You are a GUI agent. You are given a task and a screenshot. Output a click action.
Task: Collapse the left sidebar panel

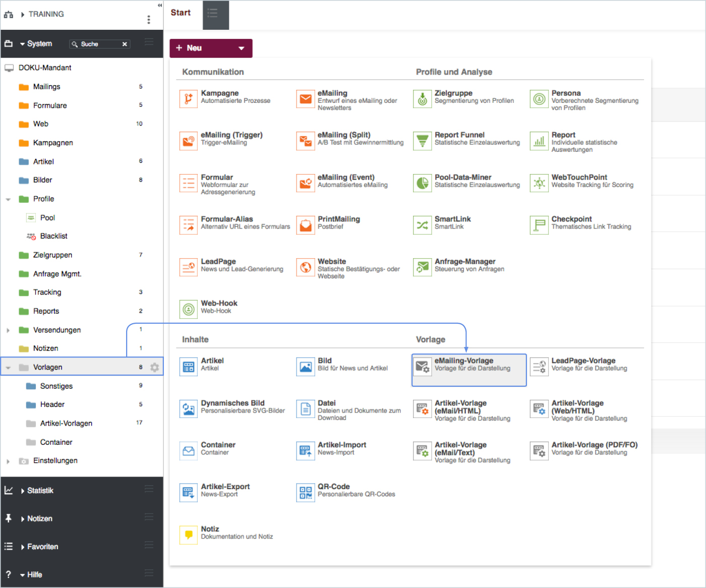(x=160, y=6)
